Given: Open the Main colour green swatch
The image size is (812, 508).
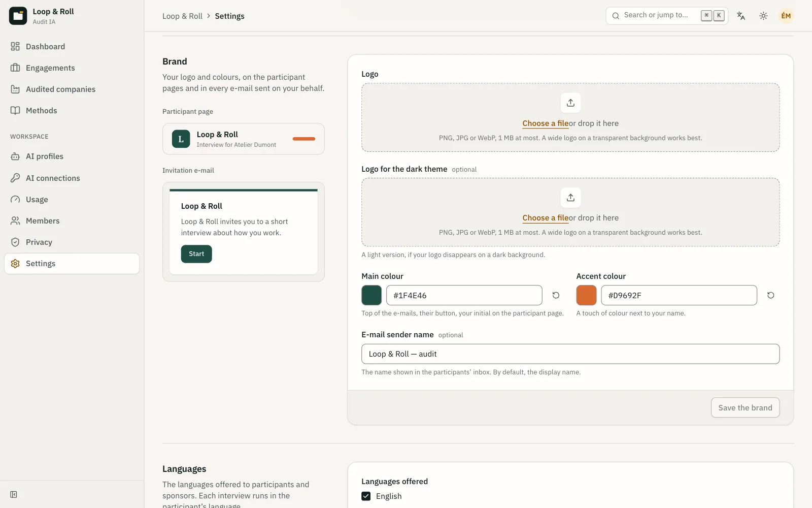Looking at the screenshot, I should click(371, 295).
